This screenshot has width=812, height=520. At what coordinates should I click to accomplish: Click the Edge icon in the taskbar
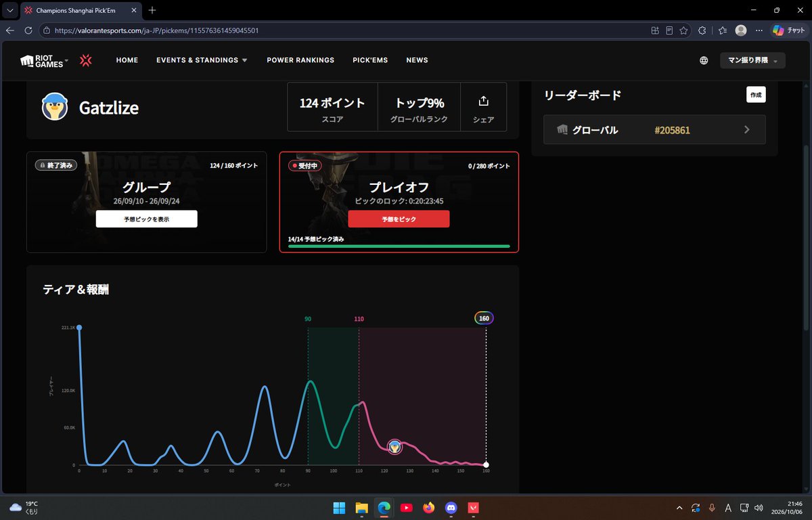pos(384,507)
